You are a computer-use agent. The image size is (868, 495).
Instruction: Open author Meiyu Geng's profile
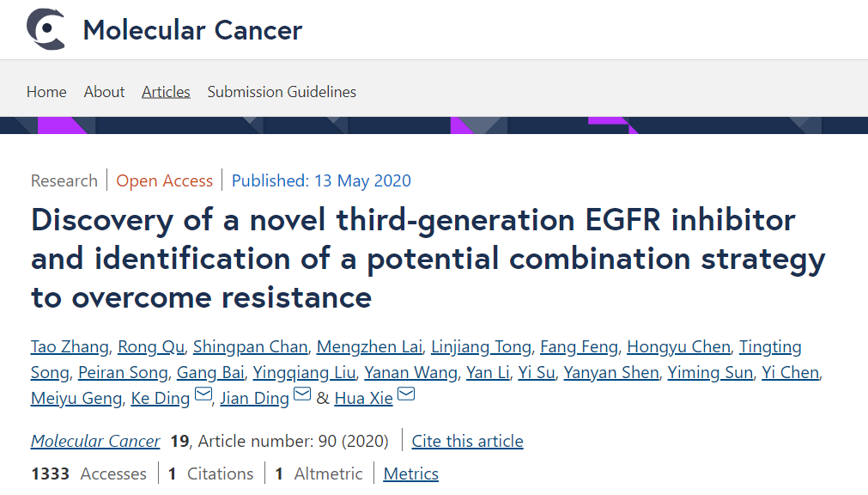[76, 398]
